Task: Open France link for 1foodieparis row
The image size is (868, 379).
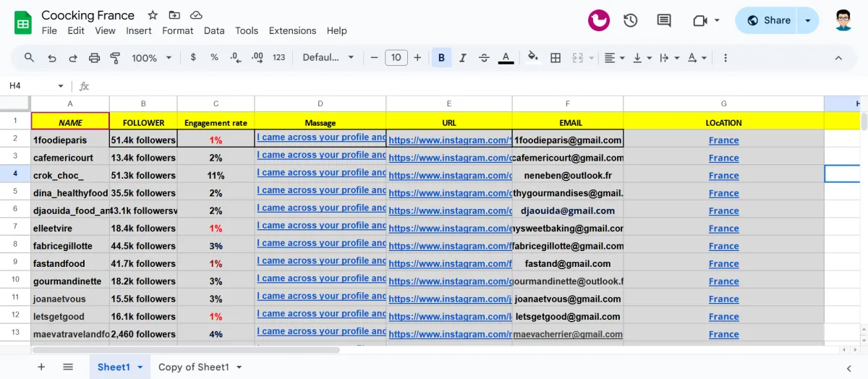Action: (723, 140)
